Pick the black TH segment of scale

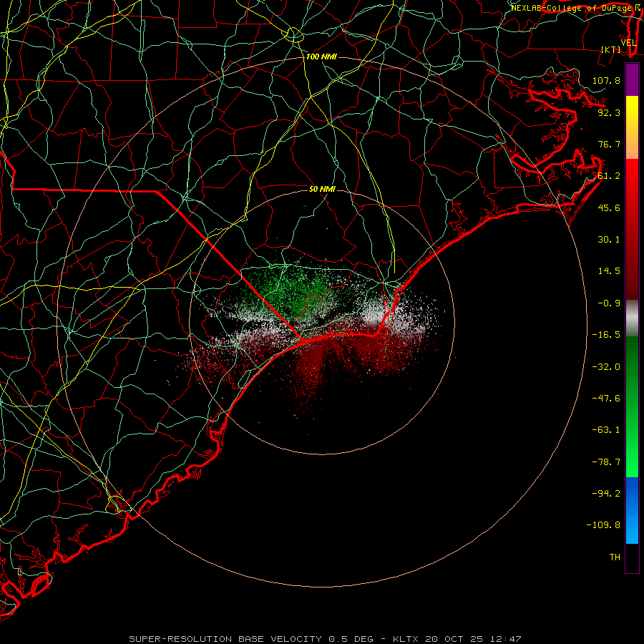pos(632,558)
